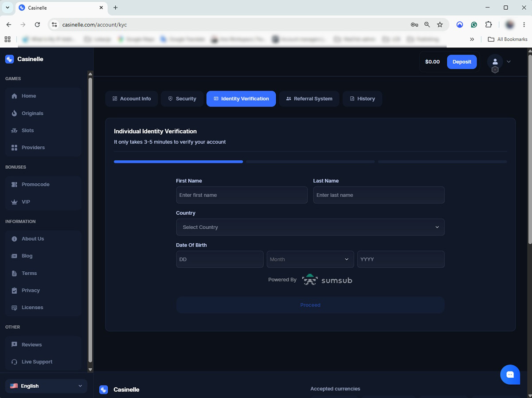This screenshot has height=398, width=532.
Task: Click the Deposit button
Action: [x=462, y=62]
